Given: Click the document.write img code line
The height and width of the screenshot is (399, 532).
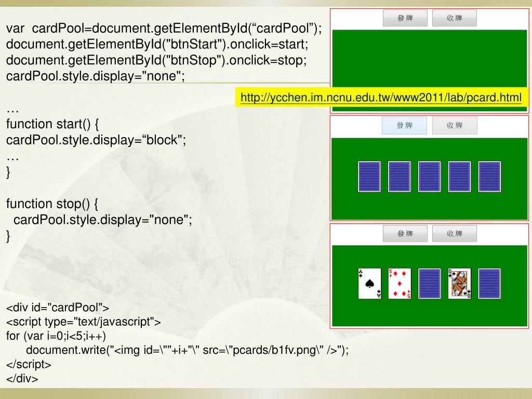Looking at the screenshot, I should pos(187,350).
